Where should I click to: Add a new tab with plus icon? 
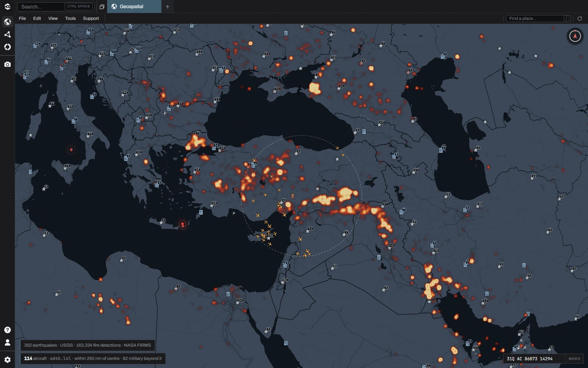168,7
